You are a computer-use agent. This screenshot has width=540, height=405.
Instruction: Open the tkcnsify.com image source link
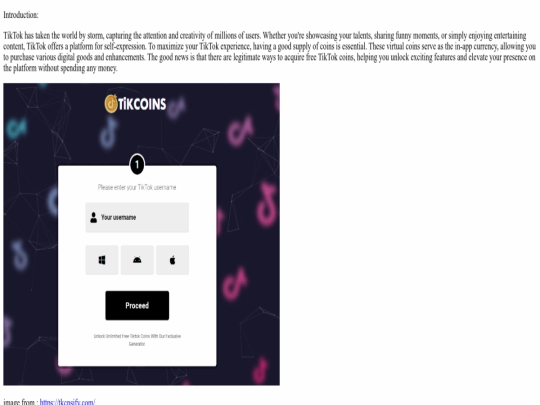click(x=68, y=402)
